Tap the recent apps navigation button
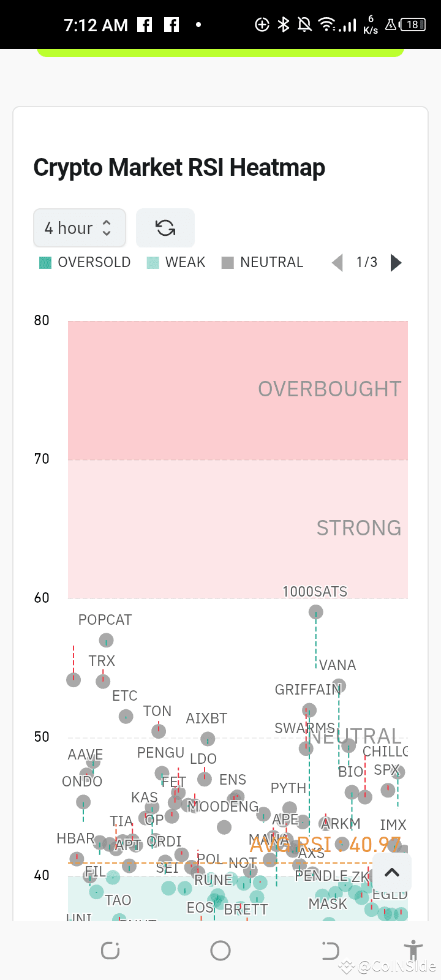 coord(110,950)
